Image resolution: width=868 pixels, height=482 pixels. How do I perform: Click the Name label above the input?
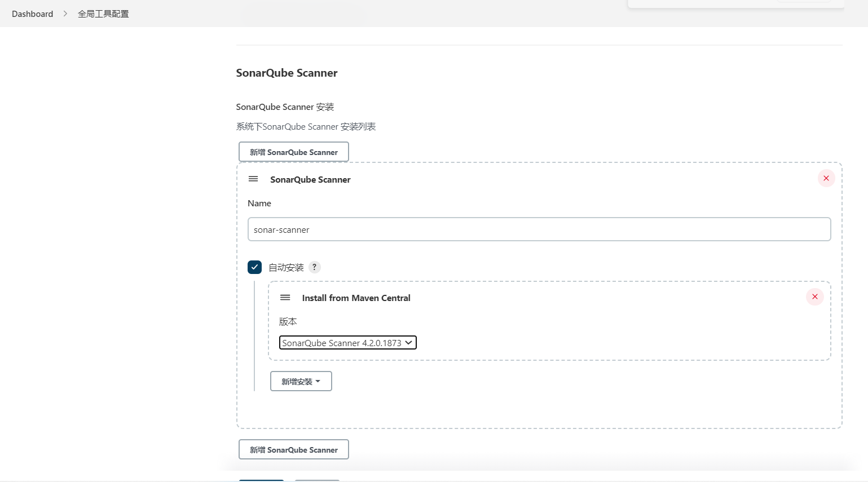click(259, 203)
